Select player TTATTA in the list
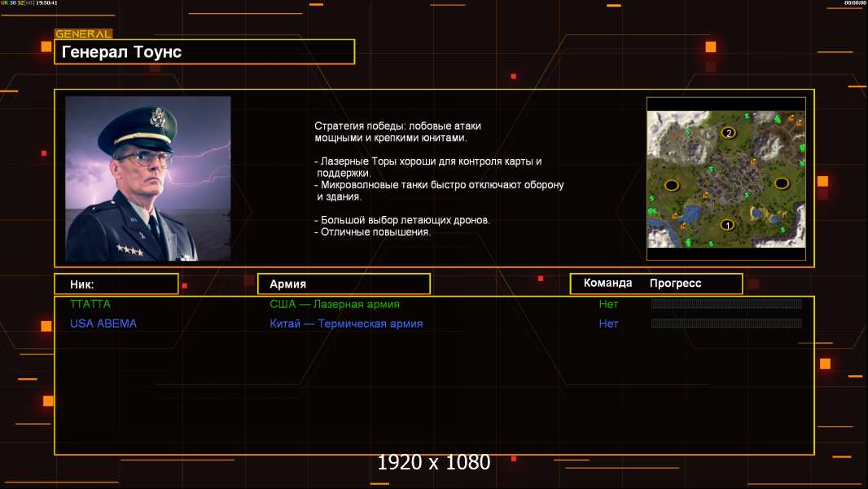 (x=90, y=304)
